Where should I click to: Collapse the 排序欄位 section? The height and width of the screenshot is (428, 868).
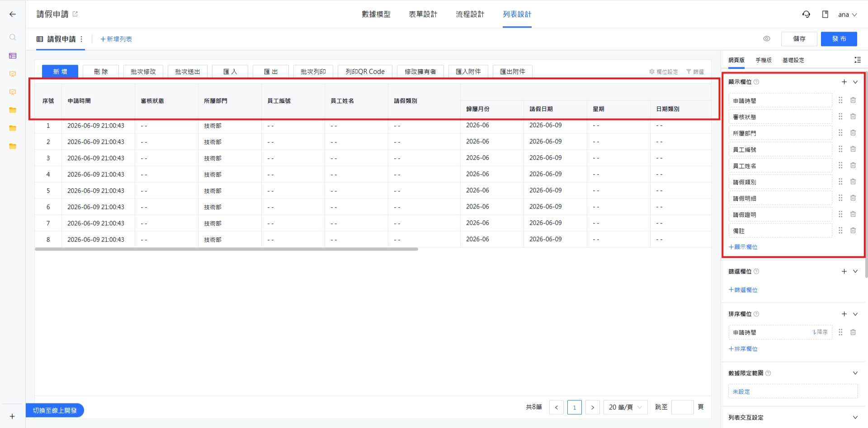click(x=855, y=314)
